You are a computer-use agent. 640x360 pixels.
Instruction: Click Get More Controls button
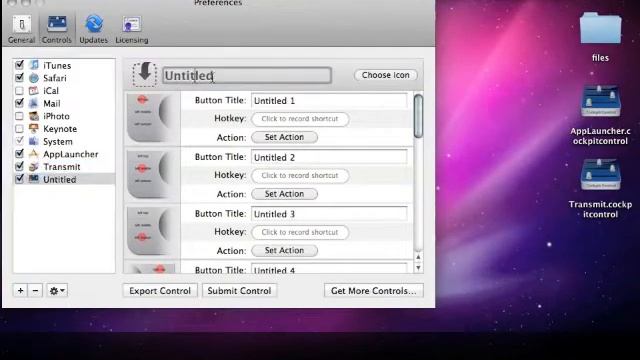coord(373,291)
